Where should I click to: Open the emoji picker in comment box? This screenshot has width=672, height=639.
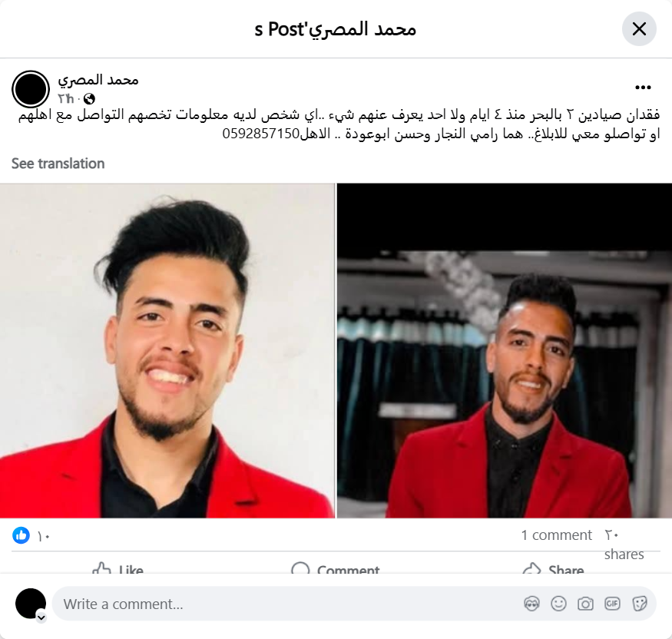click(x=558, y=604)
